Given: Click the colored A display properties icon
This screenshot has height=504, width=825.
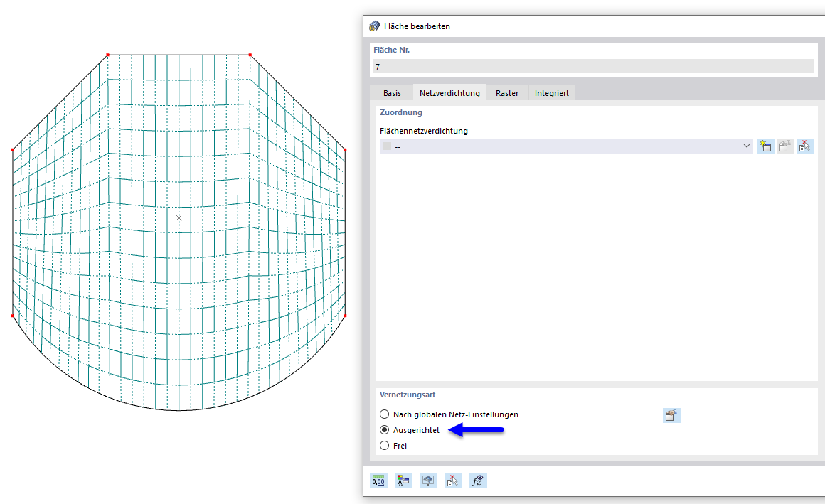Looking at the screenshot, I should pos(403,481).
